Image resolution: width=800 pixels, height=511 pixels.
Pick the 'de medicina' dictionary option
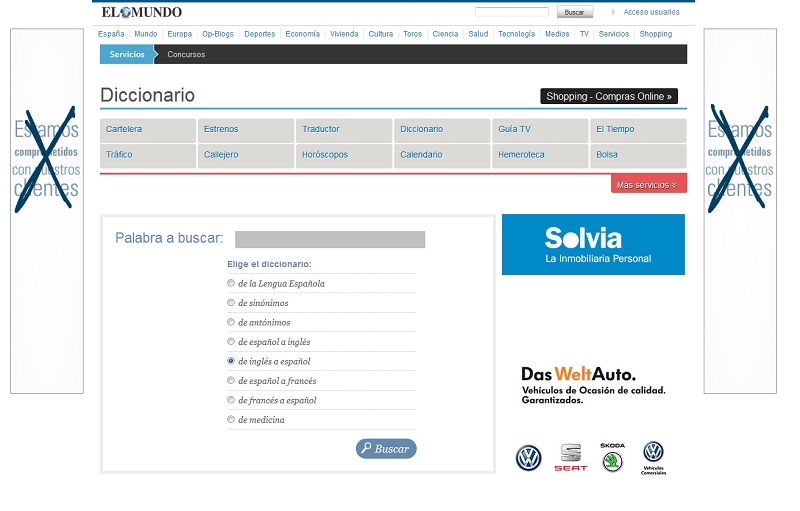click(231, 420)
